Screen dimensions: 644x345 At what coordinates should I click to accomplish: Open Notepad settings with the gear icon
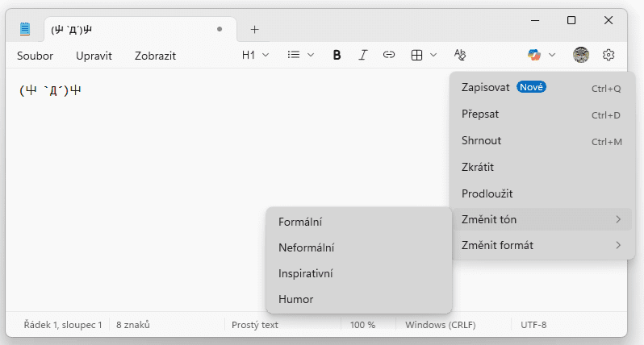[608, 55]
